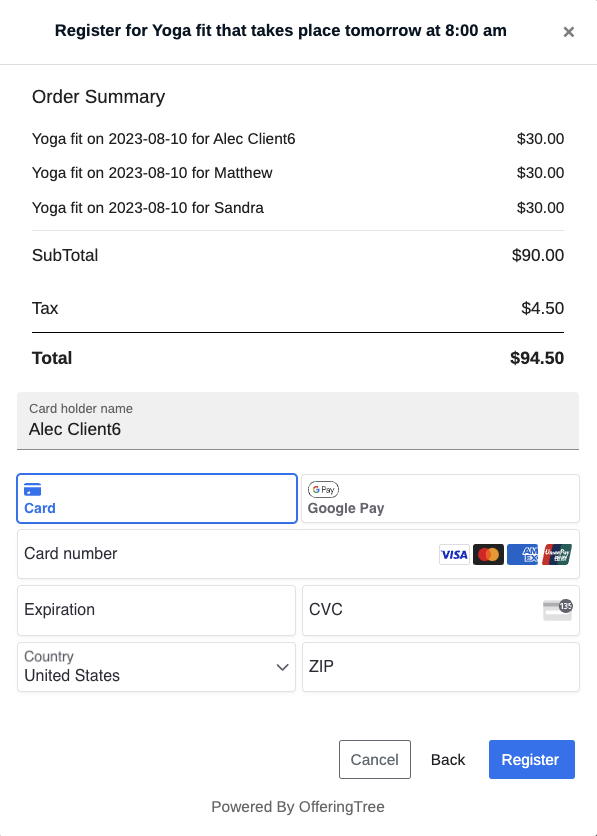
Task: Click the Mastercard logo icon
Action: point(488,554)
